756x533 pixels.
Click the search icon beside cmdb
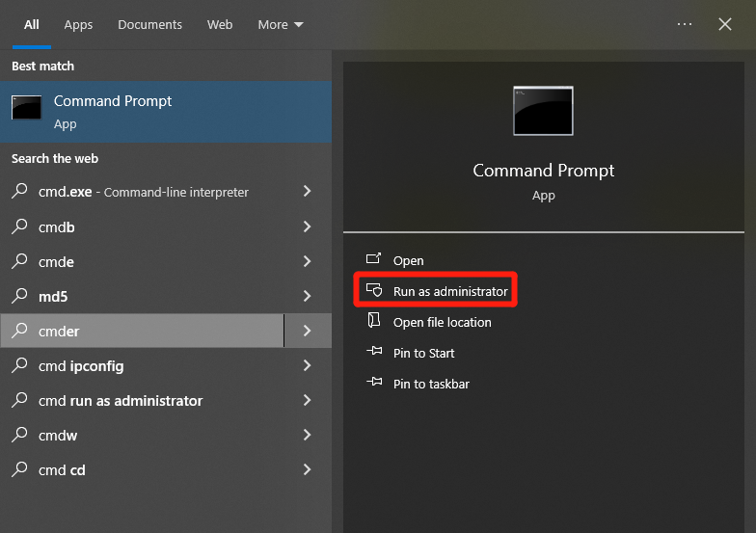coord(19,226)
